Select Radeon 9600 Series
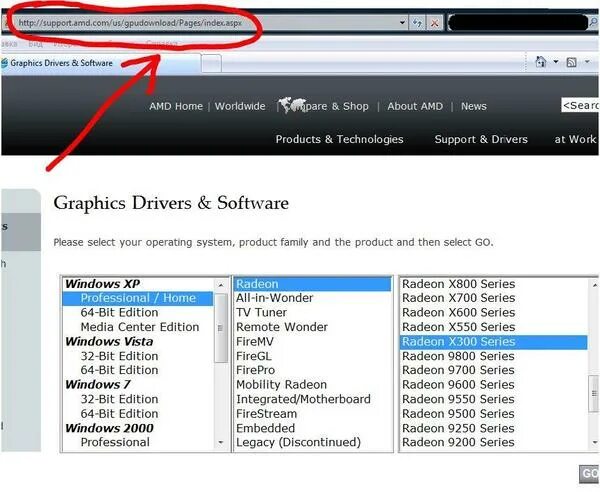The height and width of the screenshot is (492, 600). (x=494, y=385)
